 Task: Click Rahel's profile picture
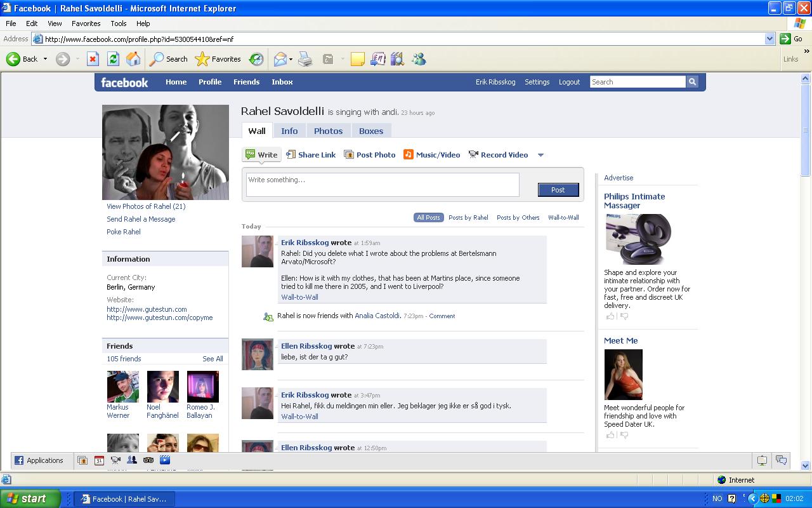click(166, 152)
